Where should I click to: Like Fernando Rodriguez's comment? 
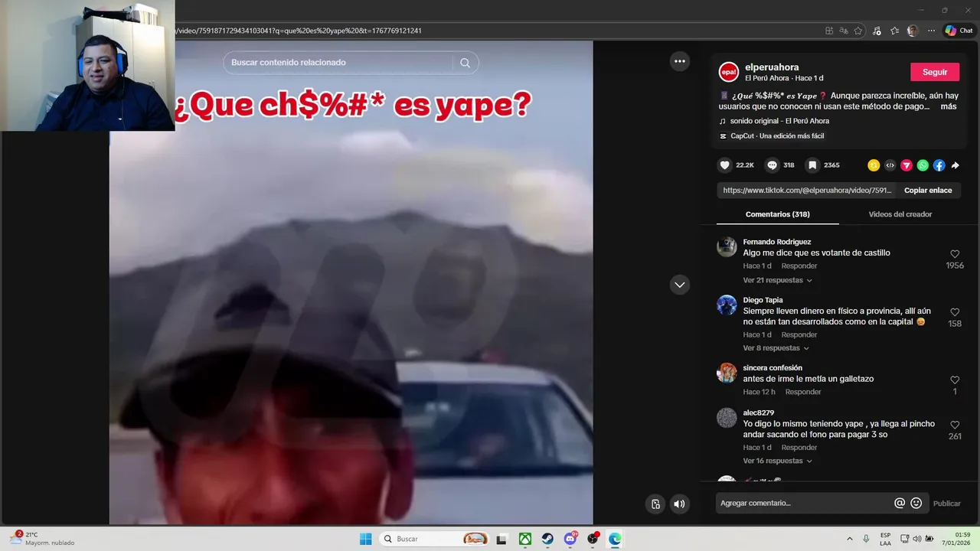tap(955, 254)
